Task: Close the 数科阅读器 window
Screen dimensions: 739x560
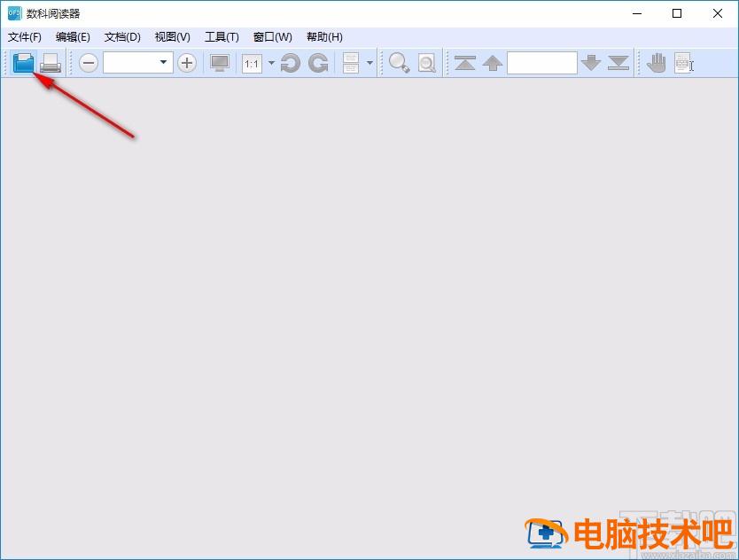Action: [718, 13]
